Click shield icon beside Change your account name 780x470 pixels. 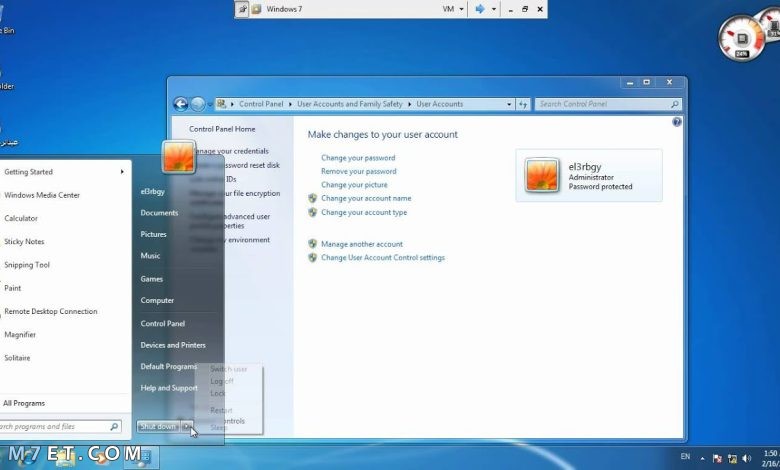(312, 198)
